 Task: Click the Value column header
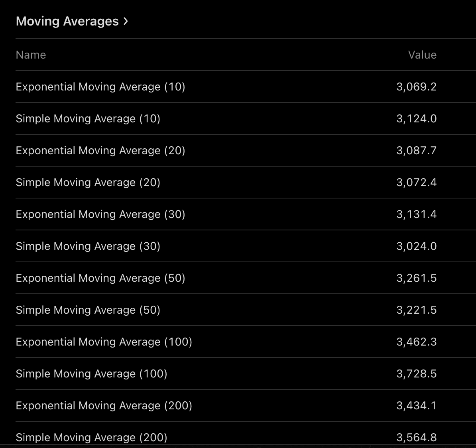(422, 55)
